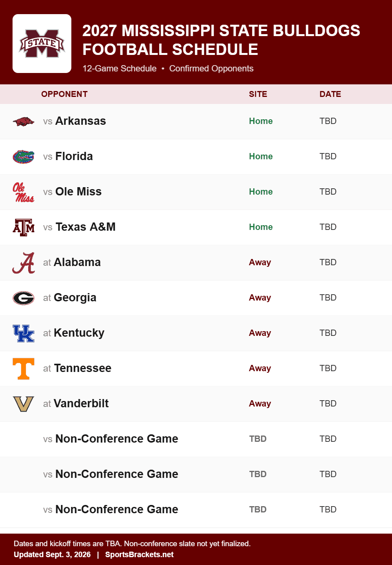Click the TBD date for Tennessee
The height and width of the screenshot is (565, 392).
tap(328, 368)
